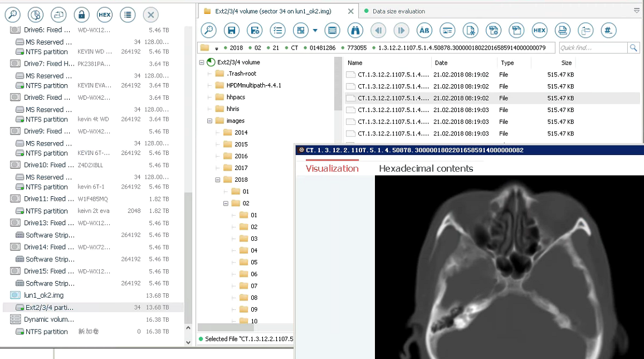Select the Visualization tab
This screenshot has height=359, width=644.
click(332, 168)
